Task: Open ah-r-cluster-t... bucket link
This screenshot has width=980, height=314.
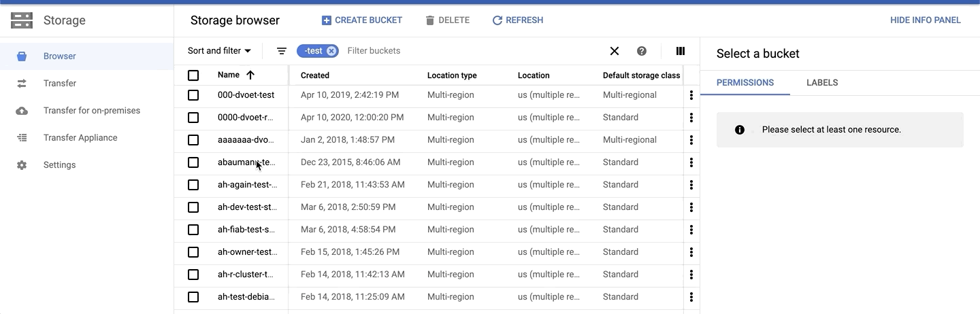Action: 246,275
